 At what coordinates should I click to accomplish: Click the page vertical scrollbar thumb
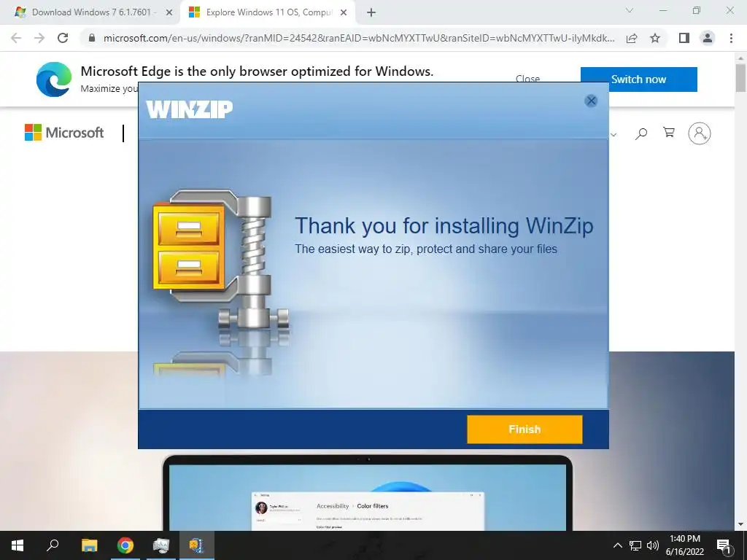(x=740, y=77)
